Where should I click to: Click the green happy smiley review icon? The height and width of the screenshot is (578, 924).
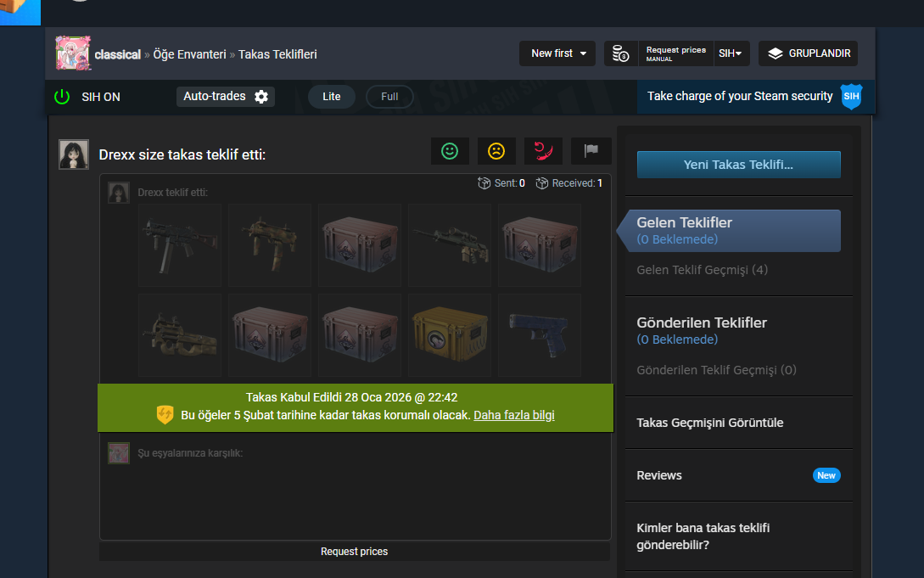pos(450,151)
